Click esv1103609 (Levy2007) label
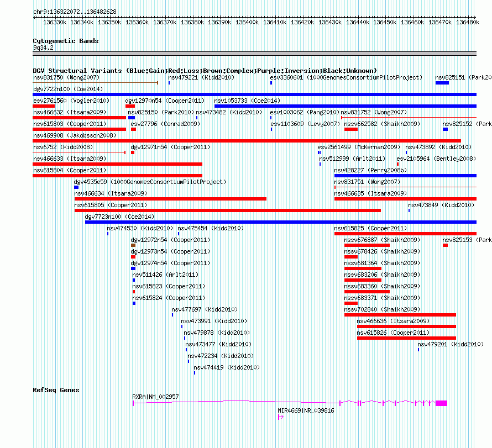The width and height of the screenshot is (492, 448). click(x=305, y=124)
